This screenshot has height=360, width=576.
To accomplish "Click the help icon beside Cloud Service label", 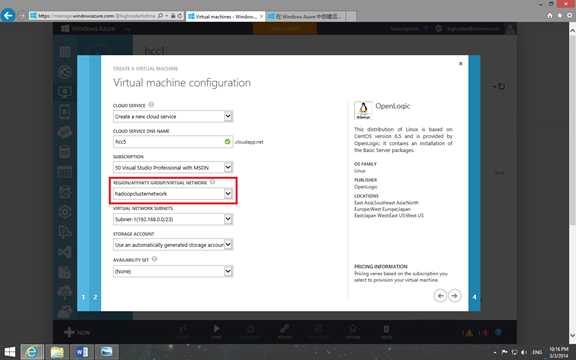I will (151, 105).
